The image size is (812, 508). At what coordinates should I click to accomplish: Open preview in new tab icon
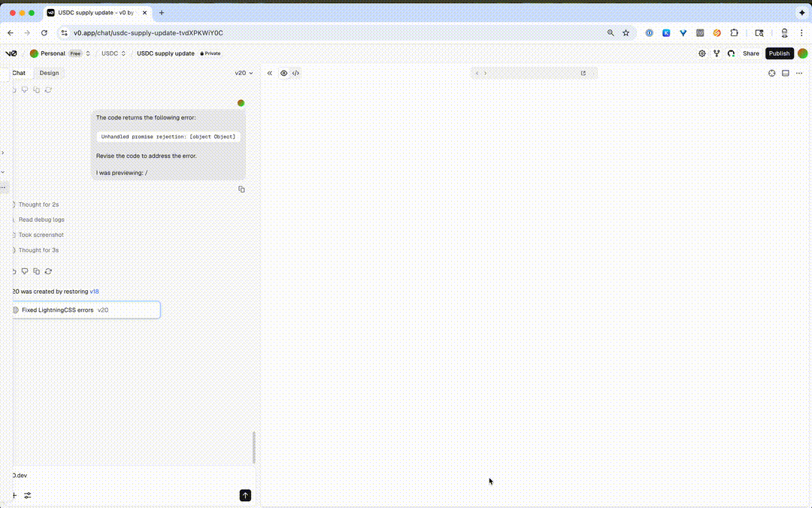coord(583,73)
